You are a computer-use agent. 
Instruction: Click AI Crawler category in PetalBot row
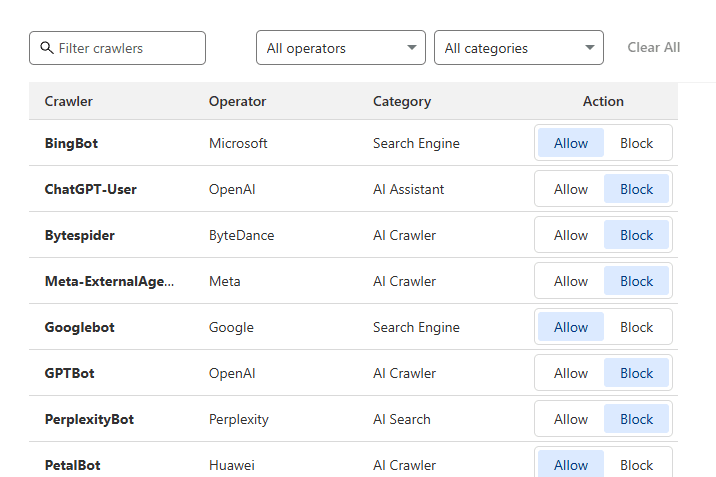(404, 465)
